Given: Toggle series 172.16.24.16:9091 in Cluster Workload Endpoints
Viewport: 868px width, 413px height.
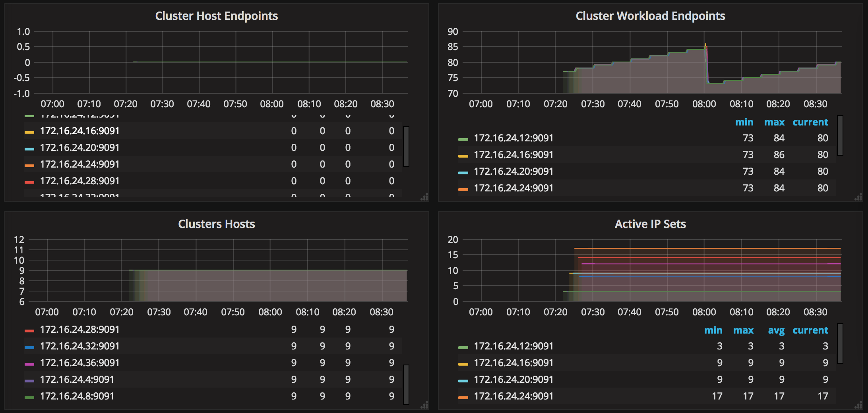Looking at the screenshot, I should [x=513, y=155].
